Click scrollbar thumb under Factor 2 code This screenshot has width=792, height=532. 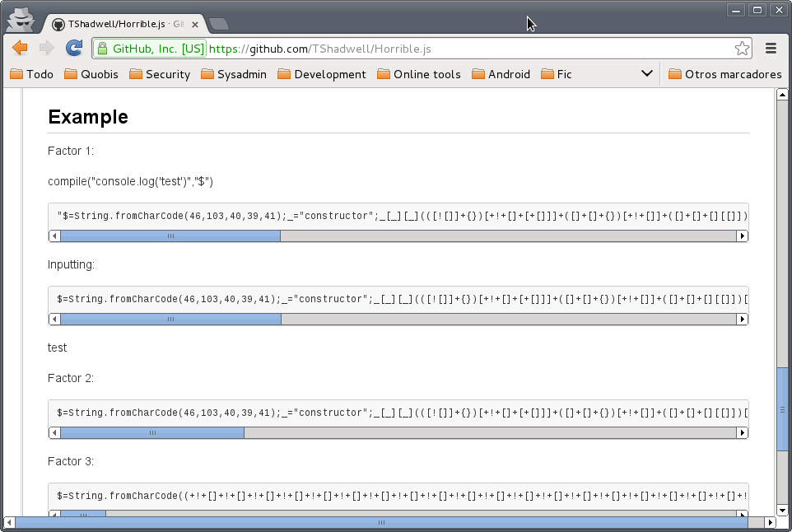point(152,433)
